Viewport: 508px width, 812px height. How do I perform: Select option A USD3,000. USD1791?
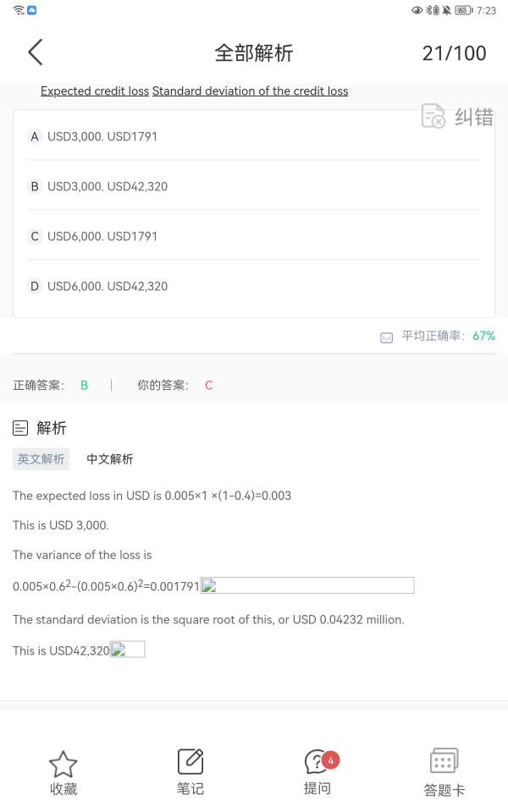click(x=102, y=136)
